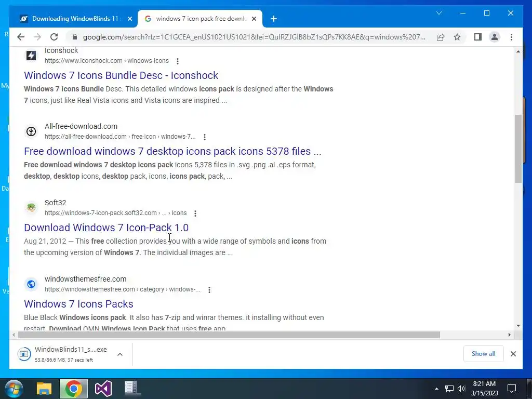The width and height of the screenshot is (532, 399).
Task: Click the All-free-download.com favicon
Action: tap(31, 131)
